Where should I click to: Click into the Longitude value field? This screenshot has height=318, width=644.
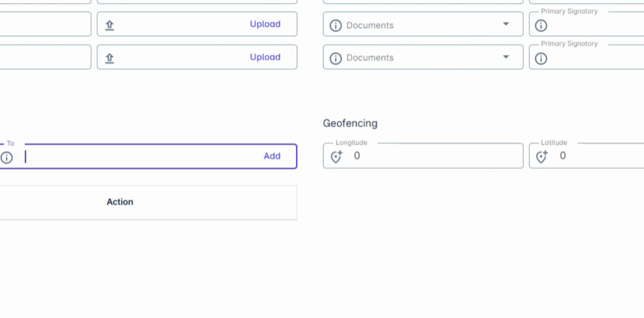click(x=436, y=156)
